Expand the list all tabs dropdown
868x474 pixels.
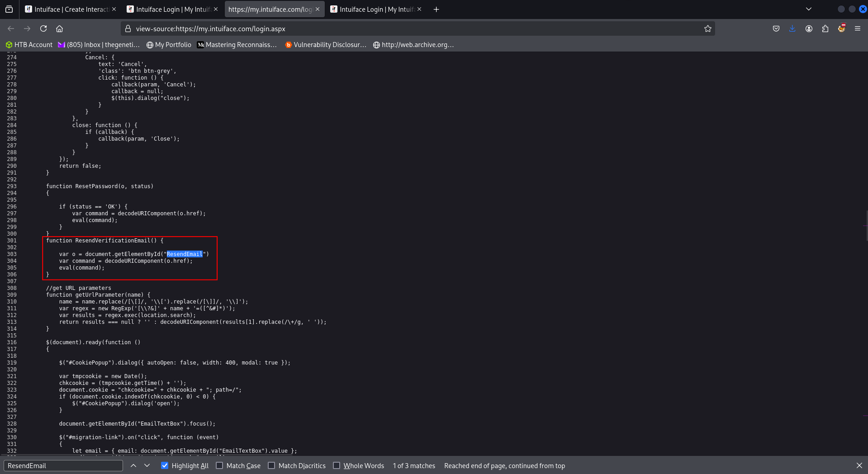click(x=809, y=9)
